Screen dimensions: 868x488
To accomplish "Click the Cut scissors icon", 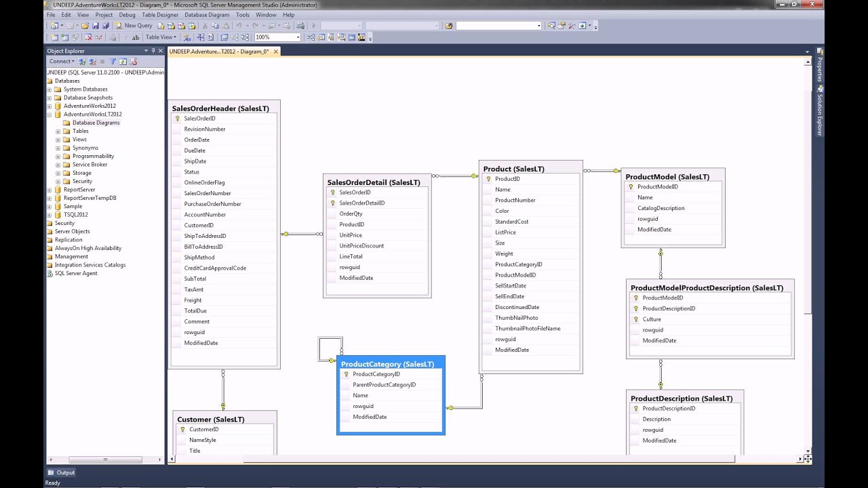I will [x=205, y=26].
